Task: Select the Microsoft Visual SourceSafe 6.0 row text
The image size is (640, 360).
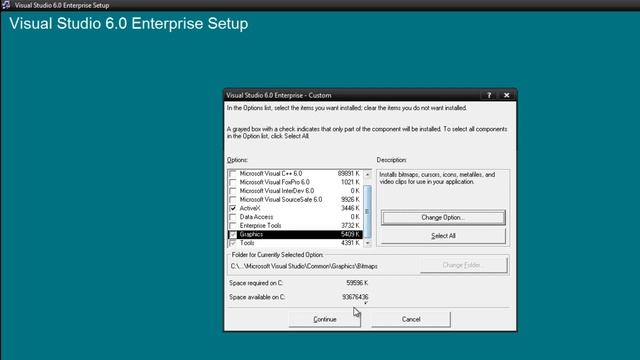Action: pyautogui.click(x=281, y=200)
